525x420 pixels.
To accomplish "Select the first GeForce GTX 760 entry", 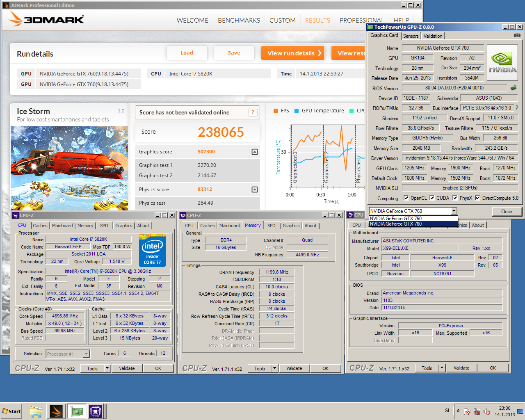I will (413, 219).
